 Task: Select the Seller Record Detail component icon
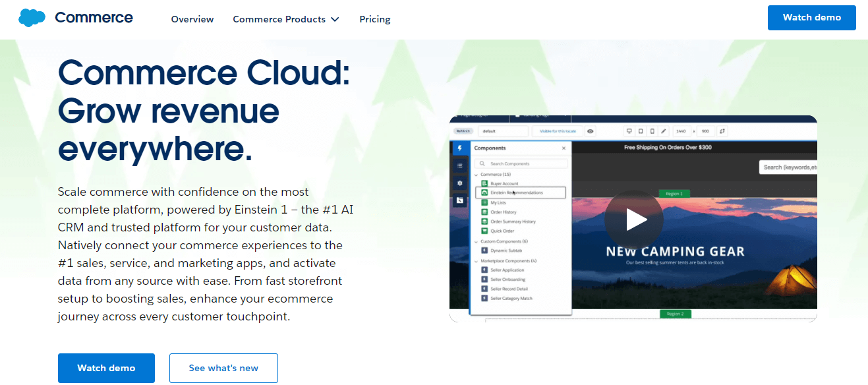(x=484, y=289)
